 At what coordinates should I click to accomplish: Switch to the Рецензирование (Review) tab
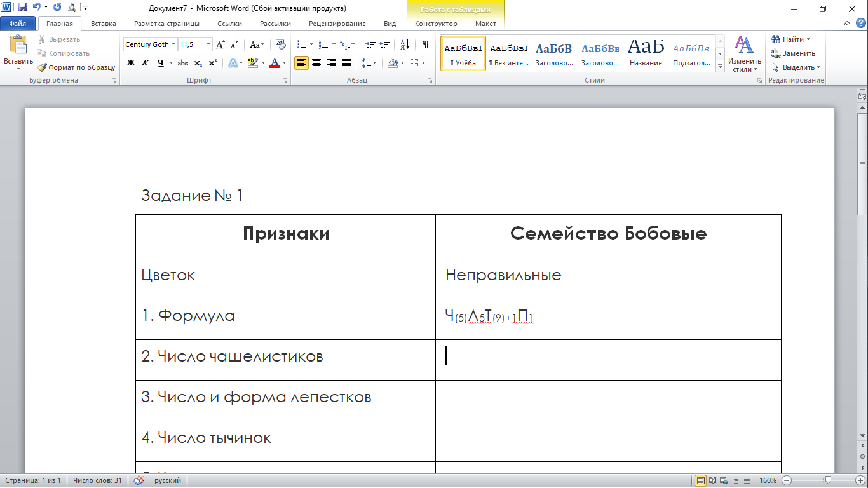(337, 24)
